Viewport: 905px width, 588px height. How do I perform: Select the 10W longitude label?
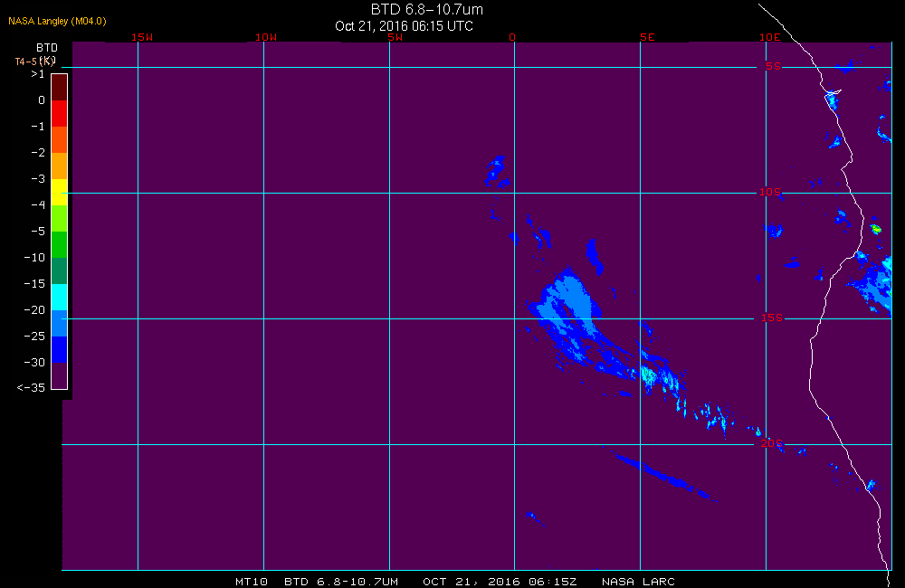[266, 37]
